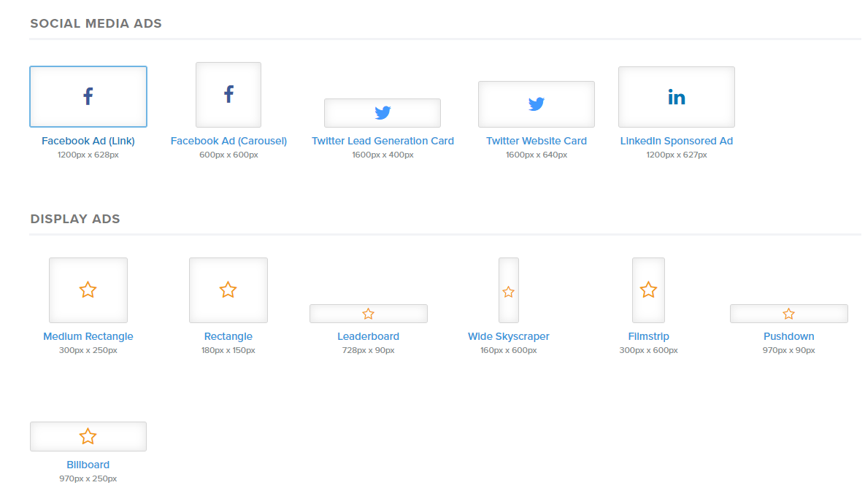The width and height of the screenshot is (865, 504).
Task: Click the Twitter Lead Generation Card label
Action: coord(382,141)
